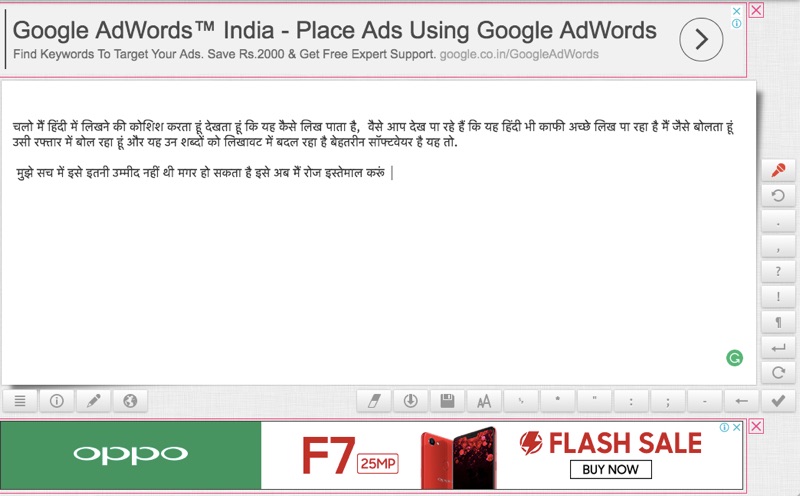Open the info circle button

[x=57, y=401]
